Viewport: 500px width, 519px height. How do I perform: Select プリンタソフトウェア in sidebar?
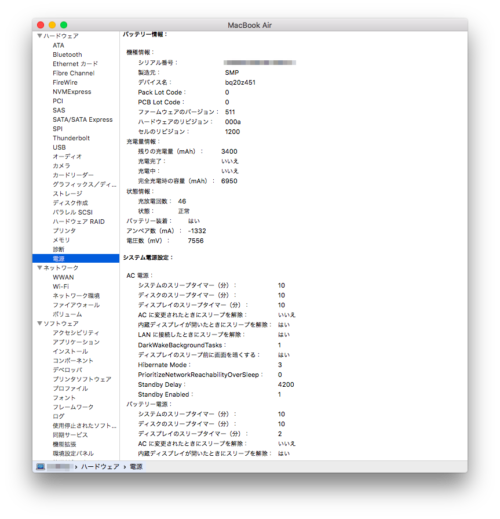pyautogui.click(x=82, y=379)
